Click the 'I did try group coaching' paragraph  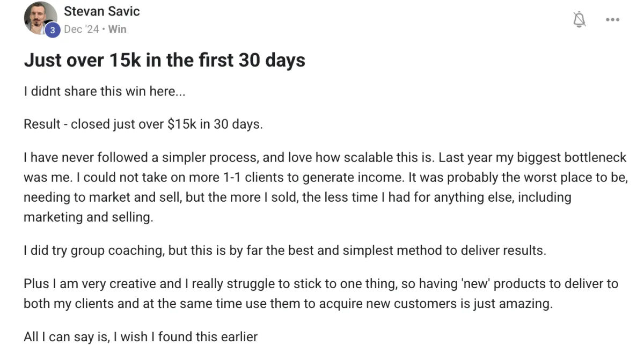[x=285, y=251]
